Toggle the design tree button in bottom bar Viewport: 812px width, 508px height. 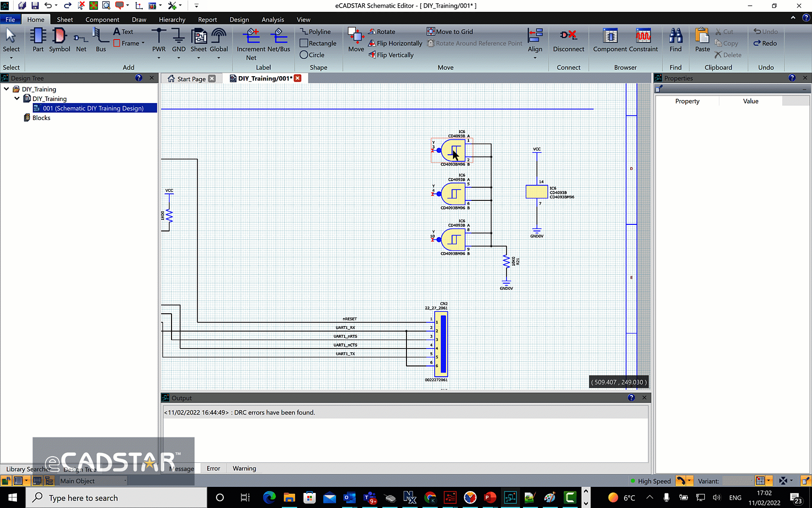[x=49, y=481]
